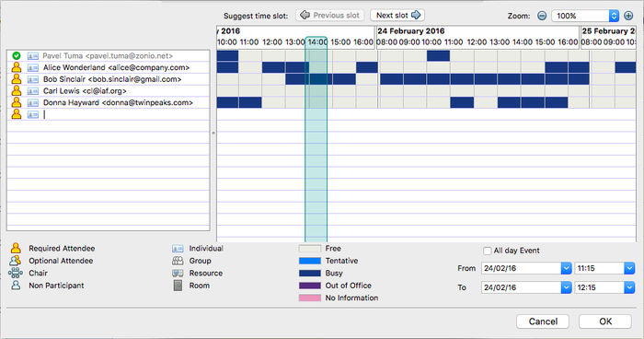Click the Free color swatch in legend
The height and width of the screenshot is (339, 644).
click(310, 249)
